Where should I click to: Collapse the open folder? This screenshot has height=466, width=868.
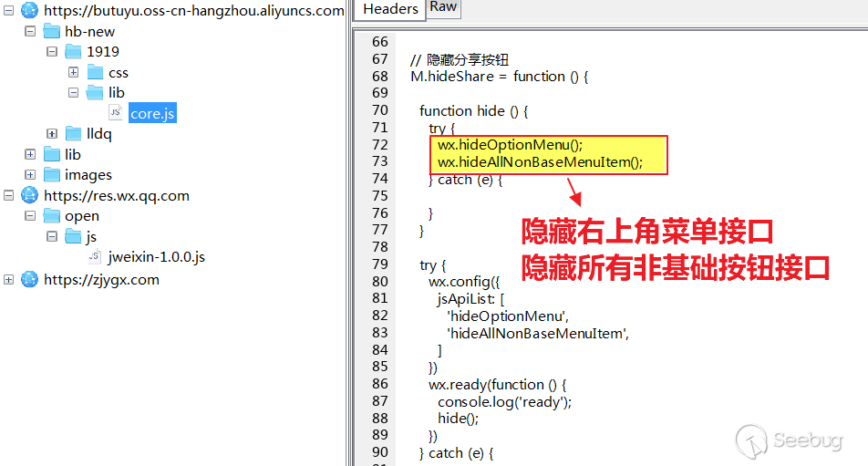coord(30,216)
